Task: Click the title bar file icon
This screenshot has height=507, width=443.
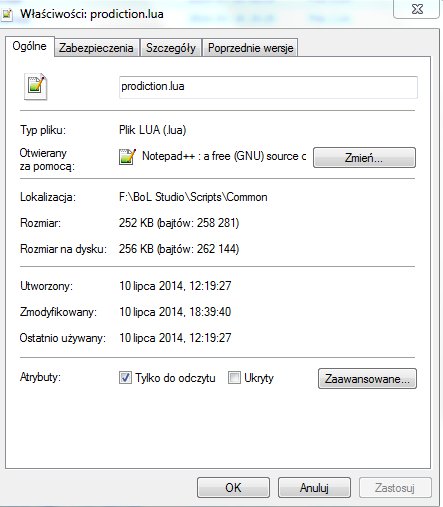Action: pos(7,15)
